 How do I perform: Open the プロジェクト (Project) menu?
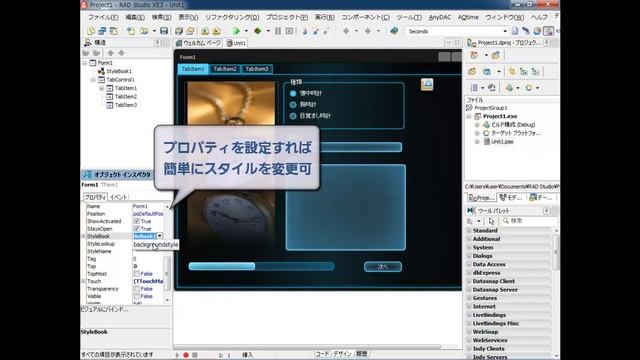[287, 17]
